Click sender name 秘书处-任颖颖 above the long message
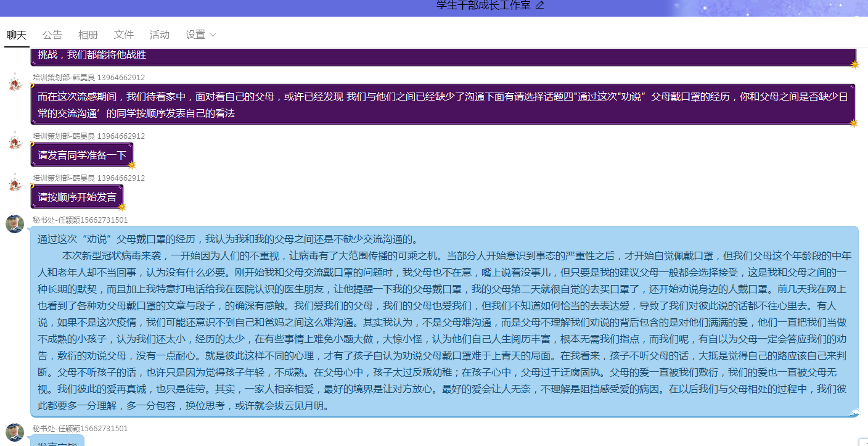 point(80,220)
